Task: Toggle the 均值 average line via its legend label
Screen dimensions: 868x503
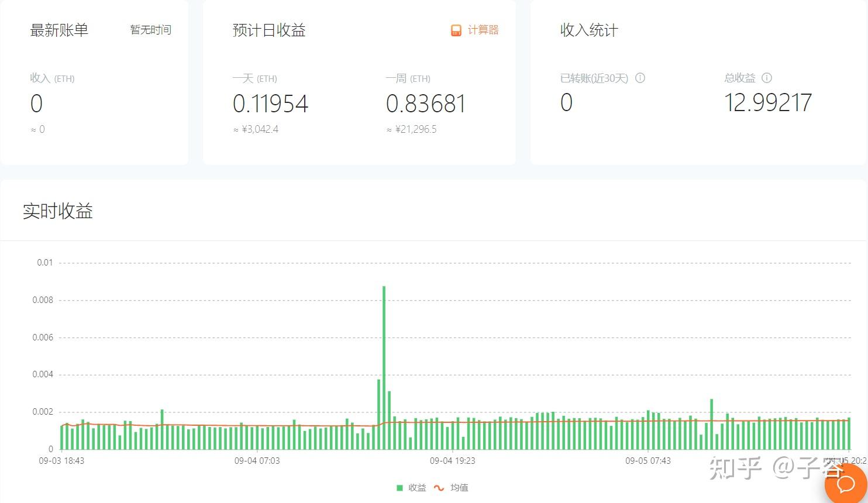Action: coord(460,487)
